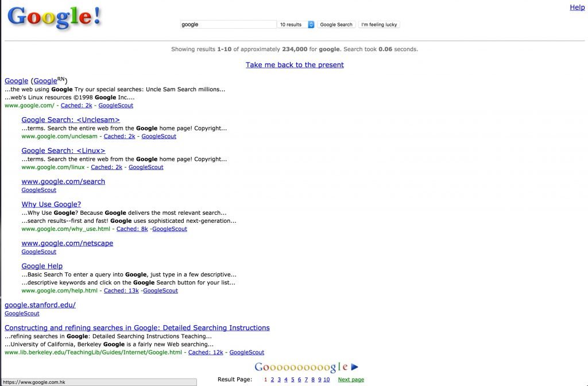The height and width of the screenshot is (386, 588).
Task: Follow Take me back to the present
Action: pos(295,64)
